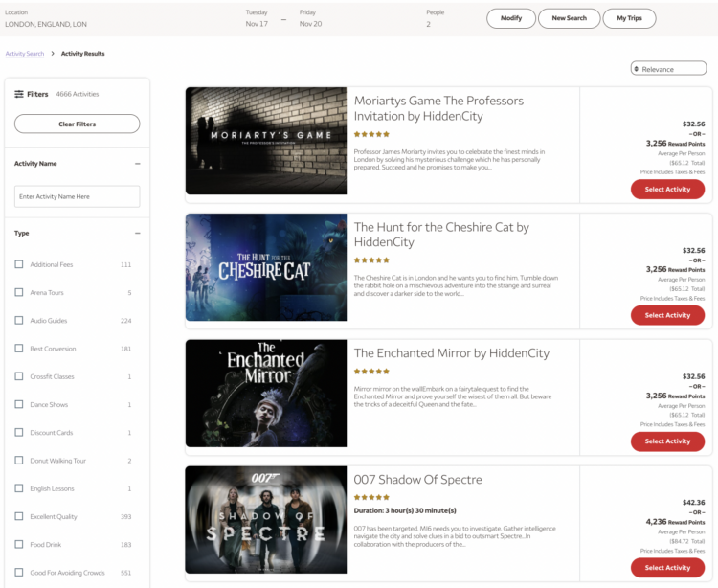This screenshot has height=588, width=718.
Task: Click the Nov 20 end date
Action: (x=310, y=24)
